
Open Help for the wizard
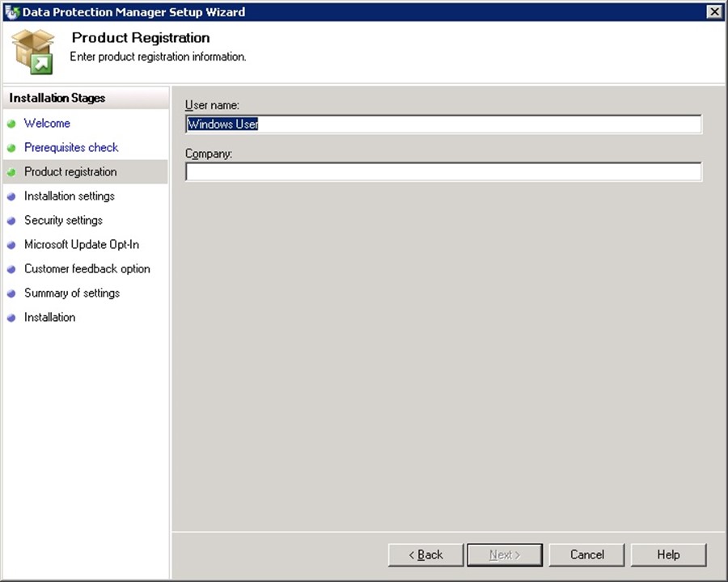click(668, 555)
